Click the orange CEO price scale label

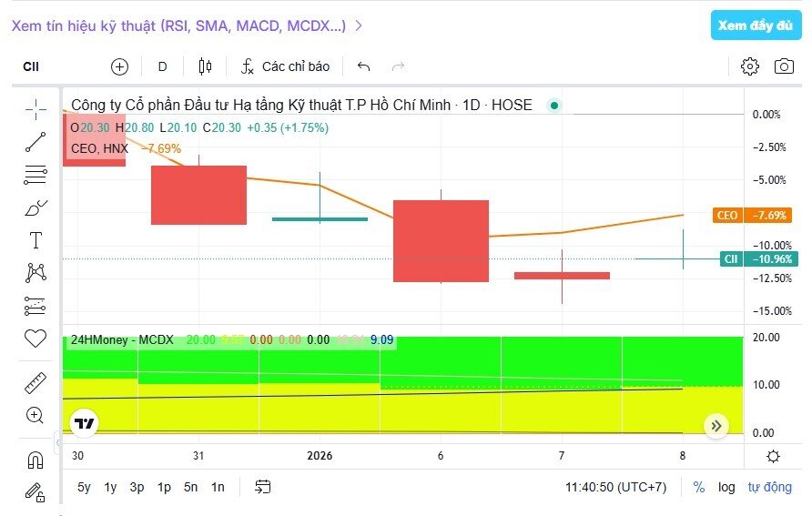(x=752, y=216)
